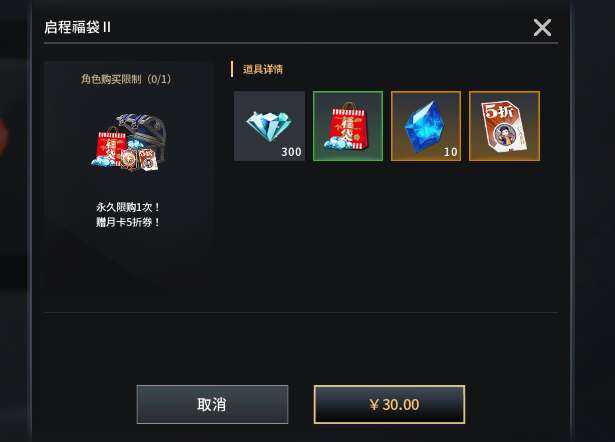Open the 5折 discount coupon item
Image resolution: width=615 pixels, height=442 pixels.
(x=504, y=126)
